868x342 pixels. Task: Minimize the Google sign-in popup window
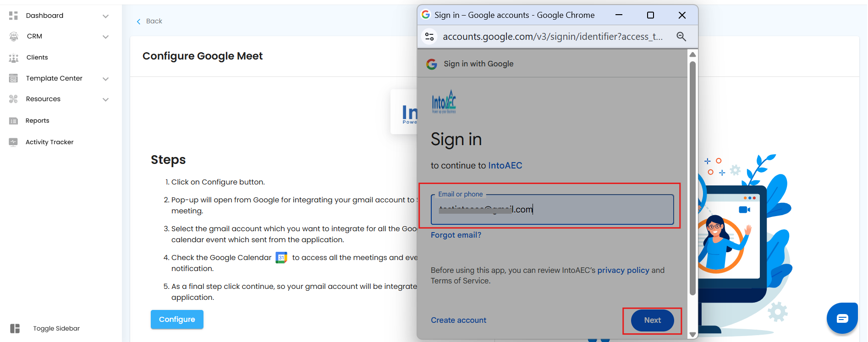click(619, 15)
